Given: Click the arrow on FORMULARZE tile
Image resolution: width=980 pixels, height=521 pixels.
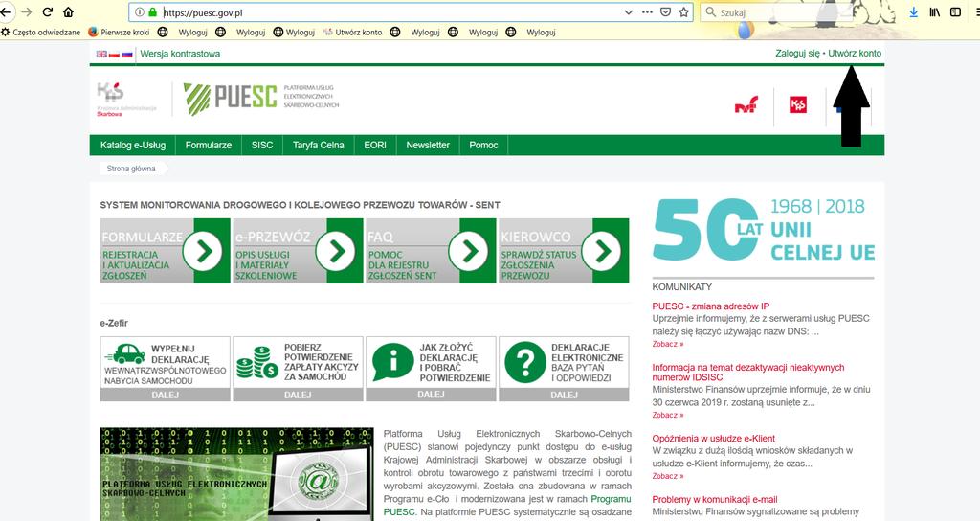Looking at the screenshot, I should tap(203, 251).
